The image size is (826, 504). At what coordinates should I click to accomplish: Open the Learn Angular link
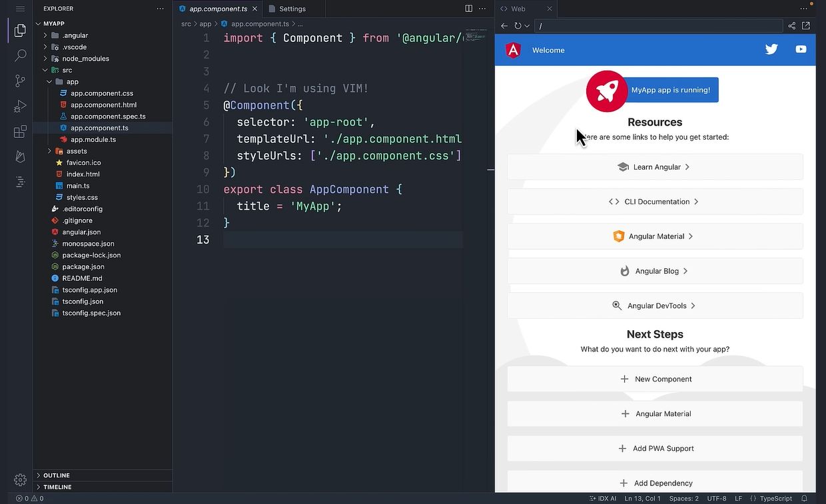(654, 167)
